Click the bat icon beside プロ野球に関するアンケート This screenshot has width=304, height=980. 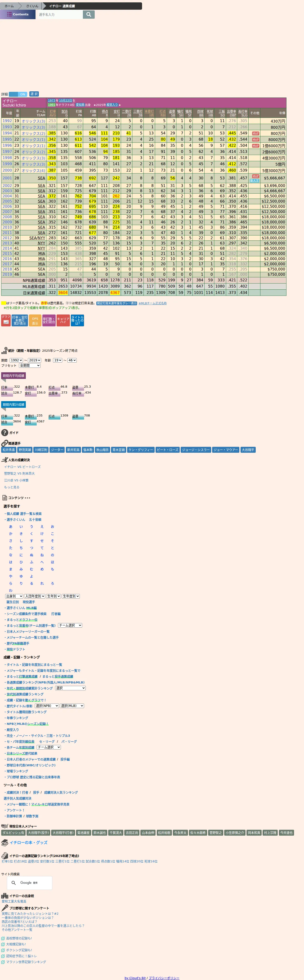coord(4,908)
